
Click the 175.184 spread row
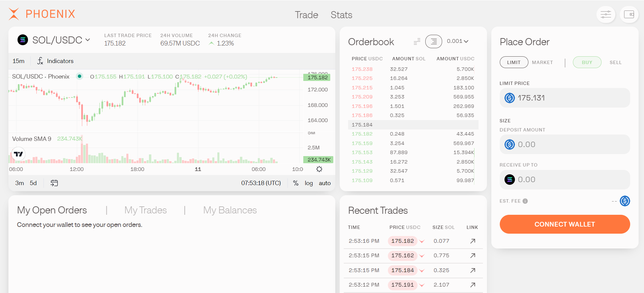click(x=413, y=125)
